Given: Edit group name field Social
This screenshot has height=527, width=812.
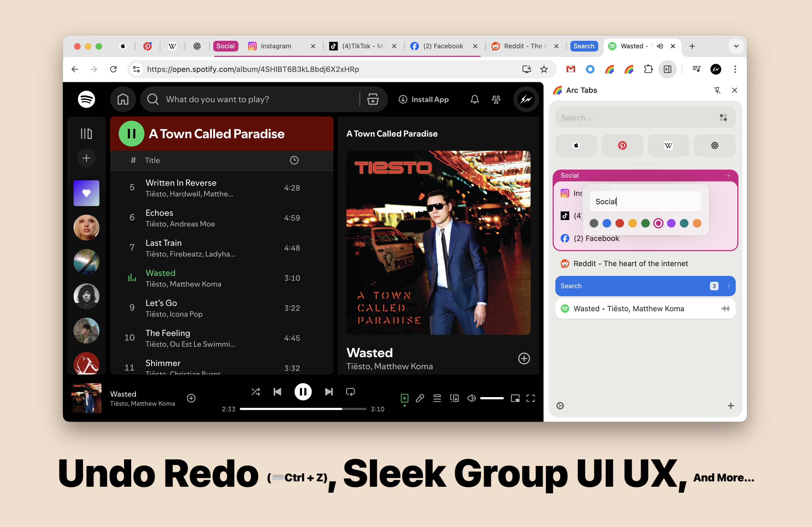Looking at the screenshot, I should coord(645,202).
